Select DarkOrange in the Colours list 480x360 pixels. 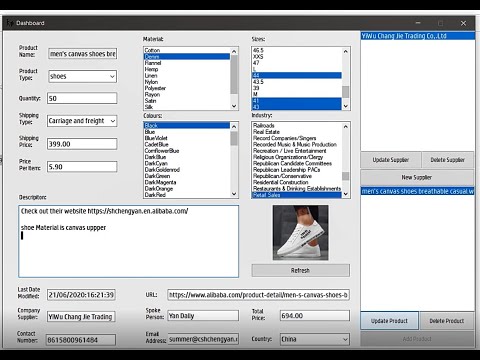tap(187, 189)
